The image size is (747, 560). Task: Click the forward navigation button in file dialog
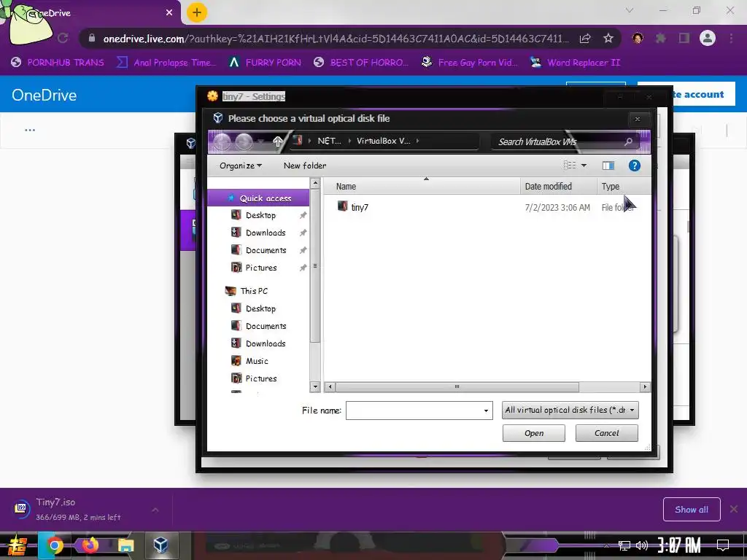click(244, 141)
